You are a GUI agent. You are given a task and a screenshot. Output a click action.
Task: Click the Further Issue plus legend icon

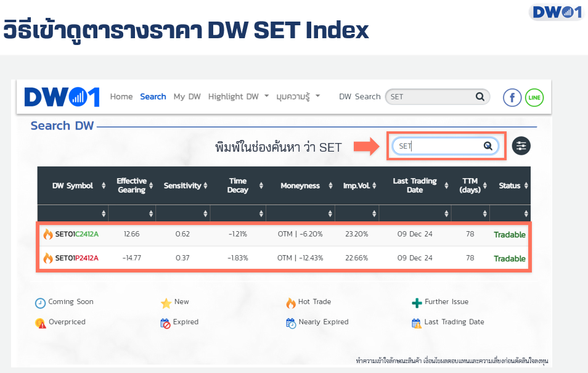click(x=417, y=303)
